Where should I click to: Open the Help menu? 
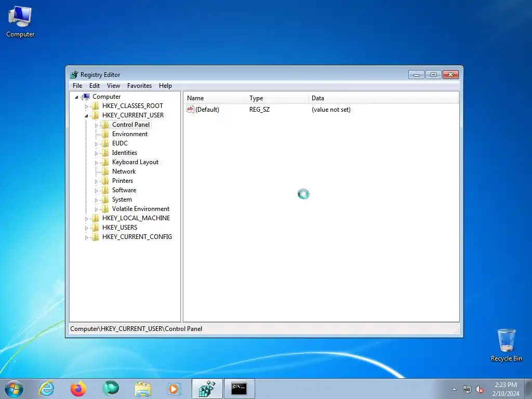click(165, 86)
